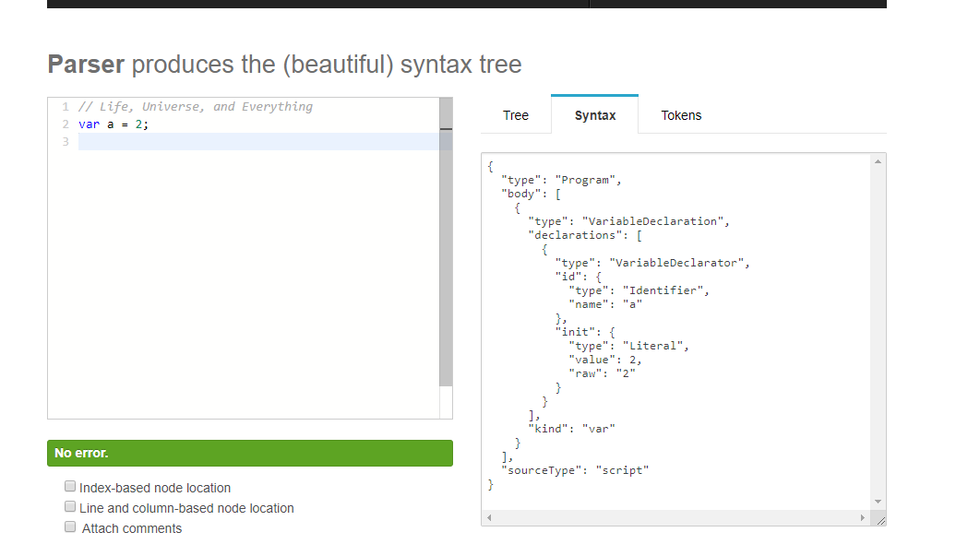Select the Syntax tab
The image size is (980, 556).
[595, 115]
